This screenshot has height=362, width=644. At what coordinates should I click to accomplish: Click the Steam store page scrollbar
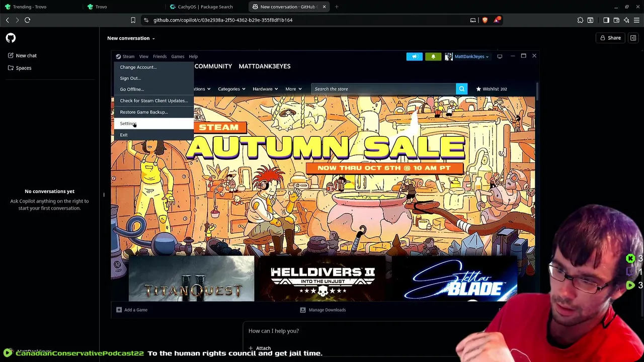point(537,92)
